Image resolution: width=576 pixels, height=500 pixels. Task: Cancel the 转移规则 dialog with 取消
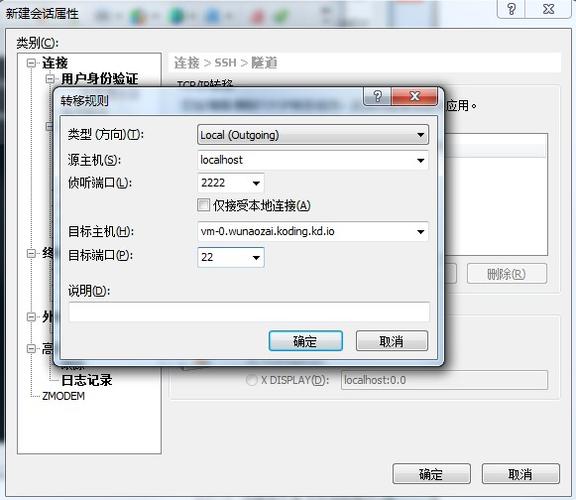coord(392,341)
